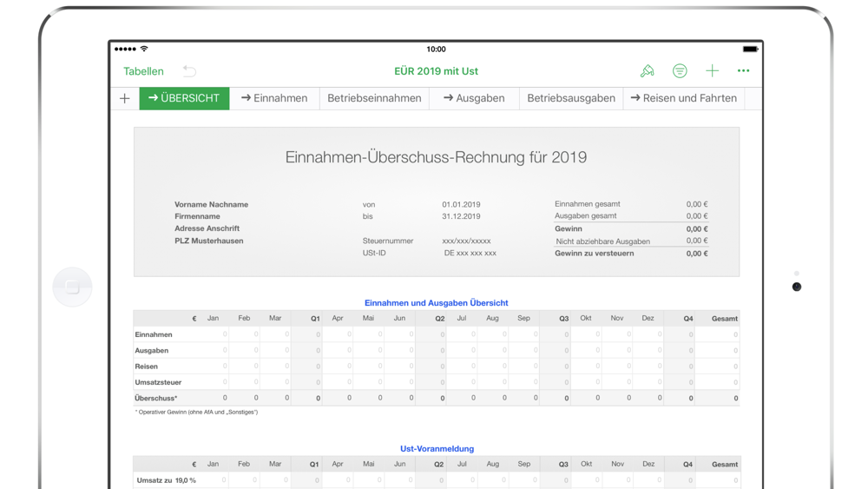
Task: Select the start date 01.01.2019
Action: tap(461, 204)
